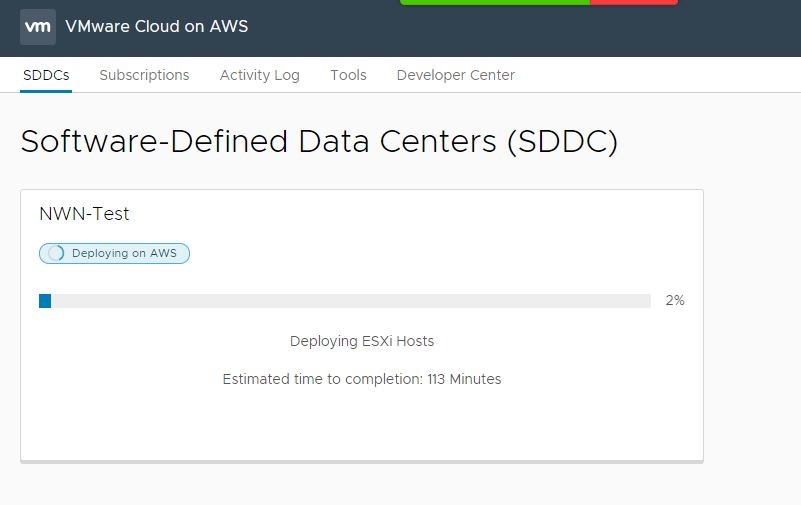
Task: Click the red bar in the header
Action: click(633, 2)
